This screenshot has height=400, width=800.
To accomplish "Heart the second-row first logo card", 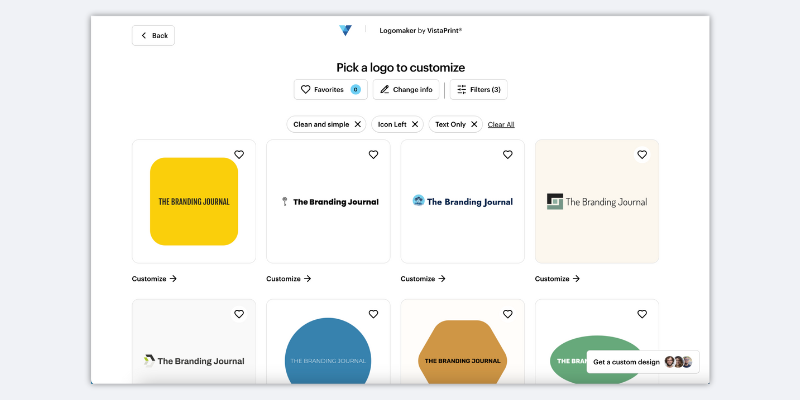I will coord(239,314).
